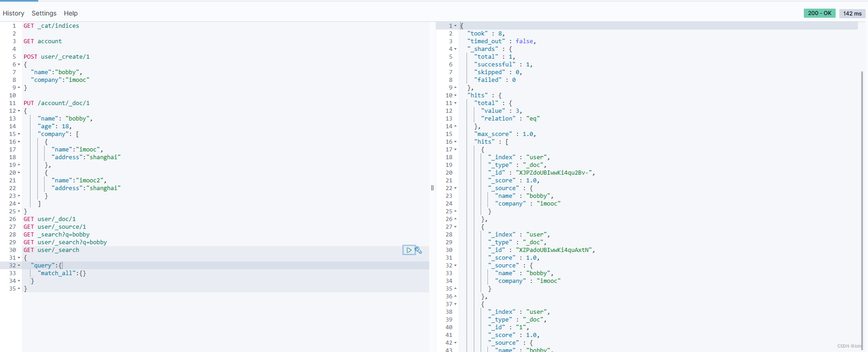
Task: Collapse the fold arrow at editor line 12
Action: [19, 111]
